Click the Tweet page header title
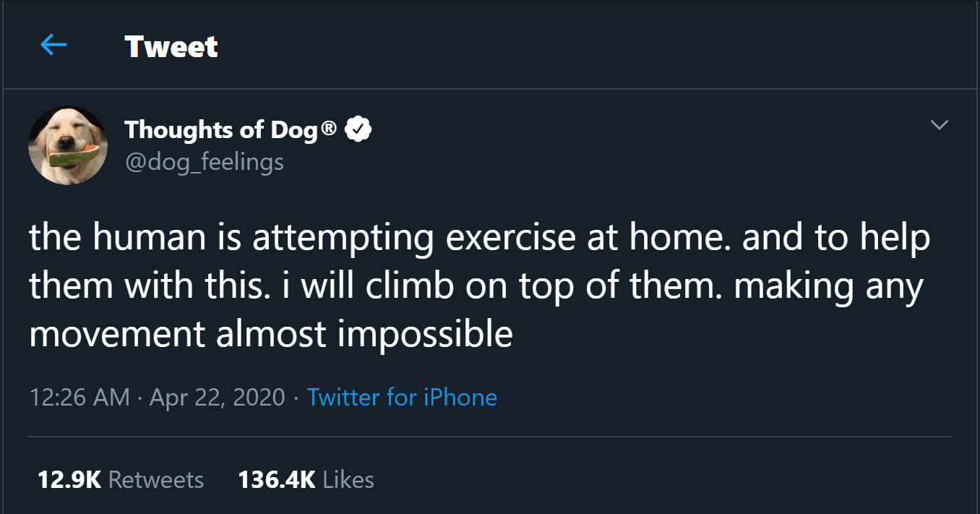 (x=171, y=47)
